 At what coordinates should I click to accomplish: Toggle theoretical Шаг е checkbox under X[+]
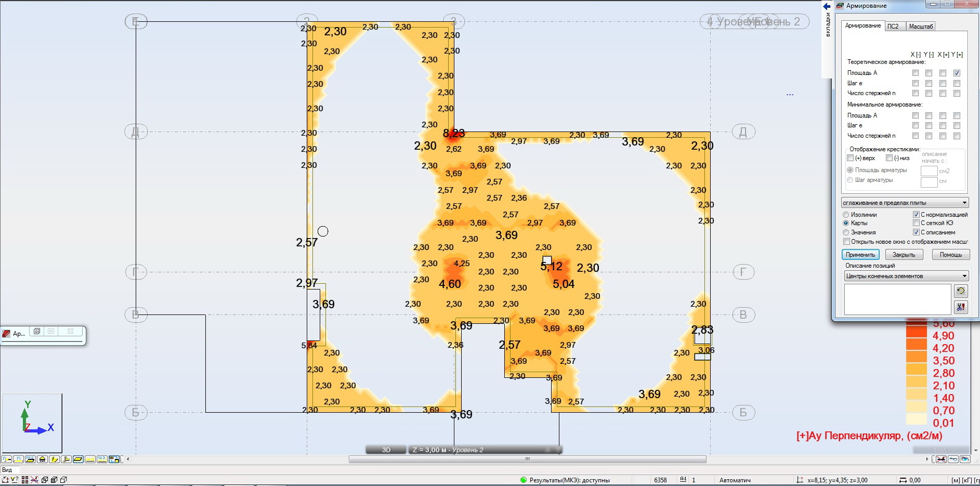(x=943, y=83)
